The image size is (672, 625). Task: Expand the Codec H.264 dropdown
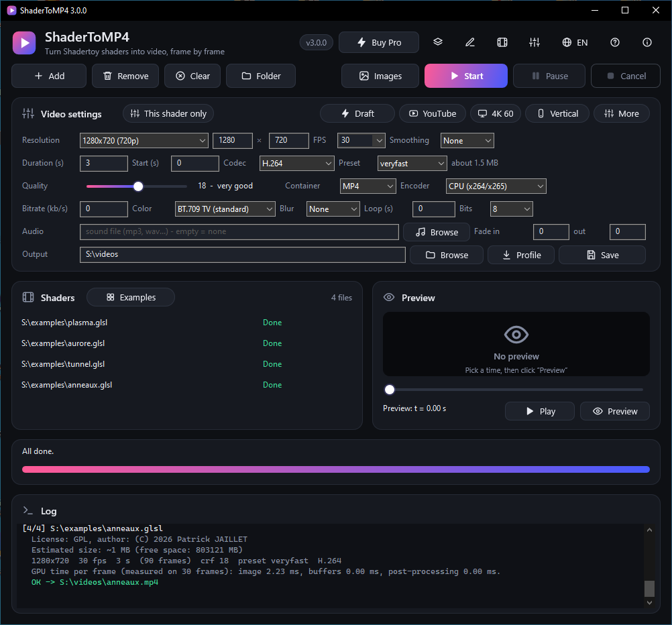tap(296, 164)
